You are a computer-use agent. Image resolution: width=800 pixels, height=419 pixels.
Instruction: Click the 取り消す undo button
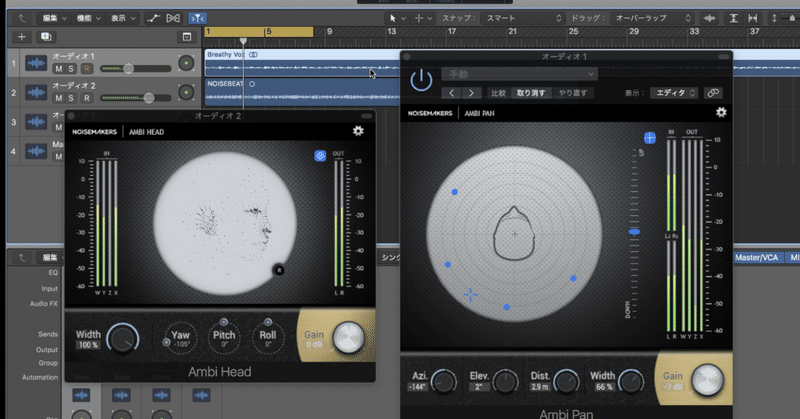coord(531,93)
